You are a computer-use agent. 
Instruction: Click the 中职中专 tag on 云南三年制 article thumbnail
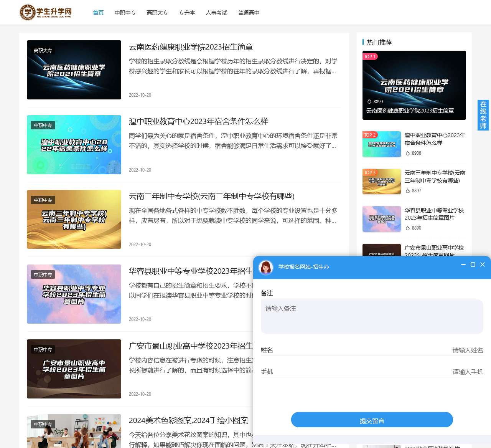pyautogui.click(x=43, y=200)
